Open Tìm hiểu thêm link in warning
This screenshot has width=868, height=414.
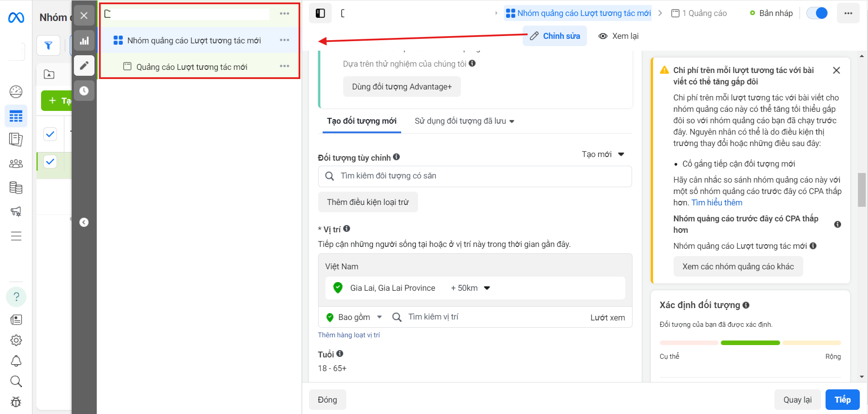[716, 203]
